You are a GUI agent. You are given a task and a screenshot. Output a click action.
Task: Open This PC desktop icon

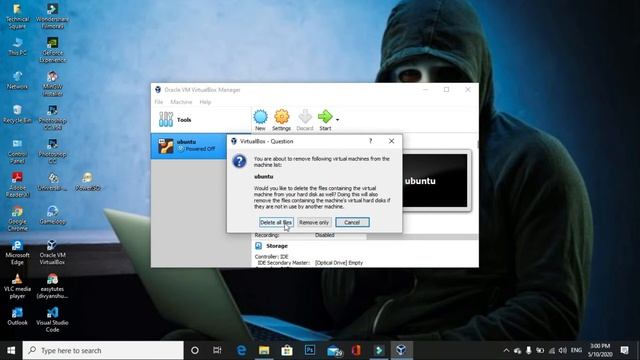[17, 47]
